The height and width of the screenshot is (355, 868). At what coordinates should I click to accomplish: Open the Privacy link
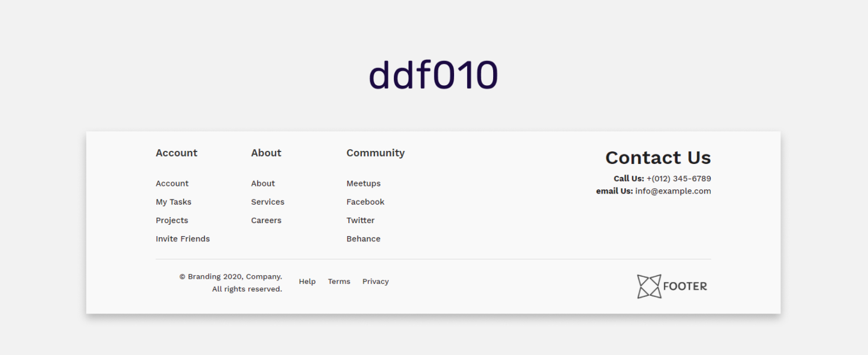pos(375,281)
